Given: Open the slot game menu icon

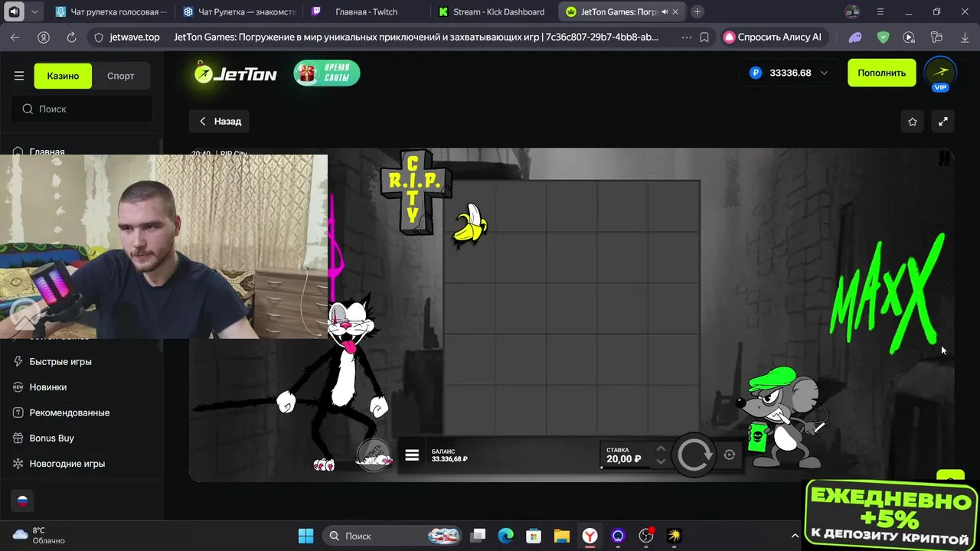Looking at the screenshot, I should [412, 455].
